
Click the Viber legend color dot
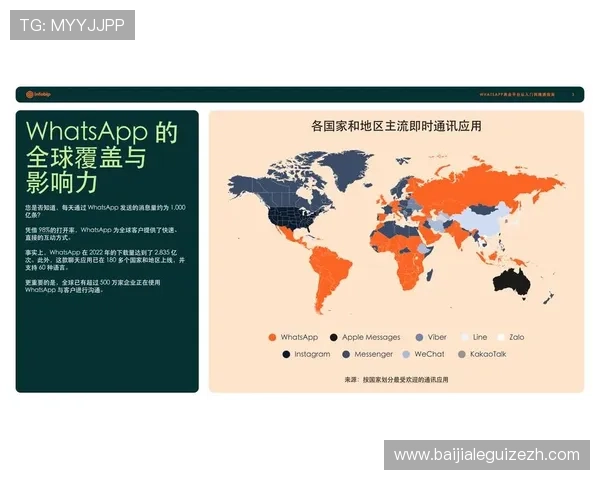[419, 337]
